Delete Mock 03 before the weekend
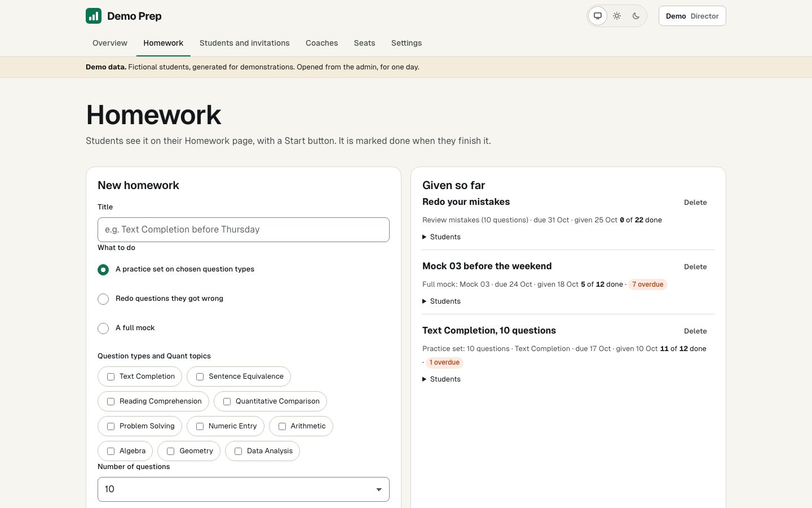 coord(695,267)
